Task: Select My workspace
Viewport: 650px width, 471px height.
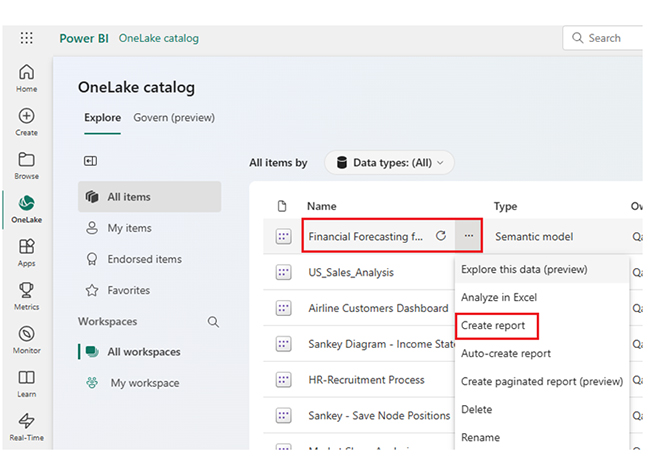Action: coord(149,383)
